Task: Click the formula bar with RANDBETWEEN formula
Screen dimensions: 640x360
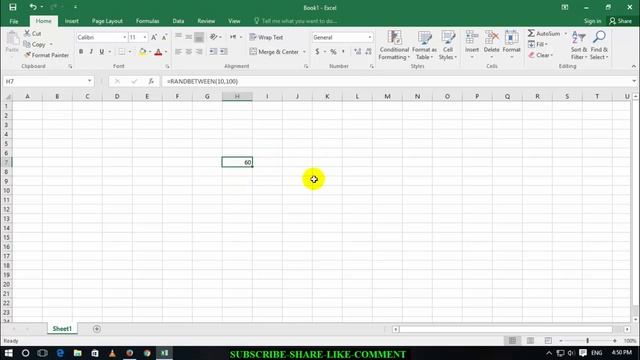Action: [396, 81]
